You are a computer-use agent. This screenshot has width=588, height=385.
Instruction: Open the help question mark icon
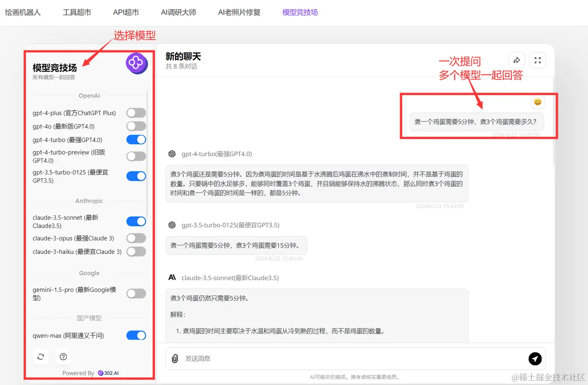(x=63, y=357)
